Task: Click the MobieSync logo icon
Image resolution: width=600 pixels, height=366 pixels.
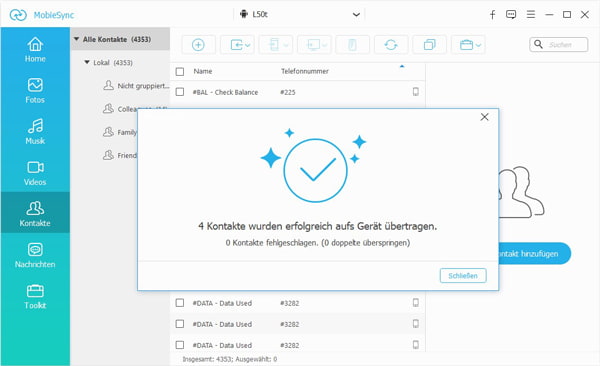Action: click(18, 15)
